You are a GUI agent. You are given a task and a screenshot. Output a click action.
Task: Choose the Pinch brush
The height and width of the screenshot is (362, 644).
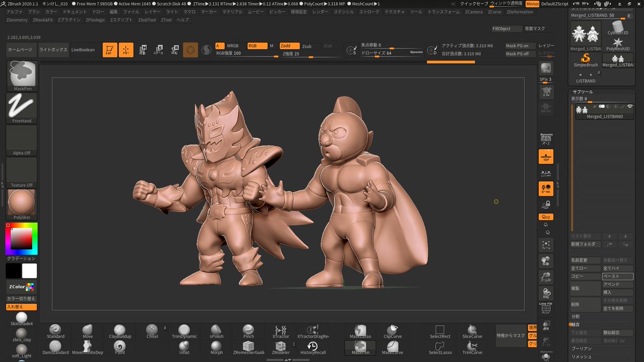pos(248,331)
